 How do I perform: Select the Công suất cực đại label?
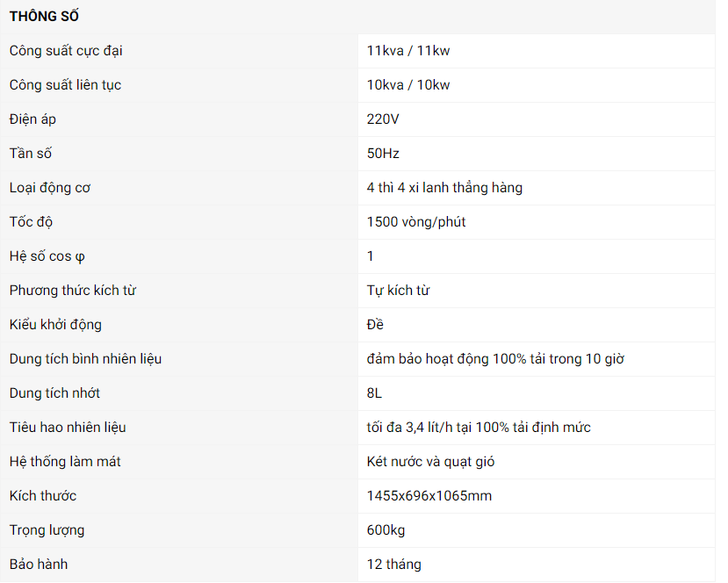(x=66, y=51)
